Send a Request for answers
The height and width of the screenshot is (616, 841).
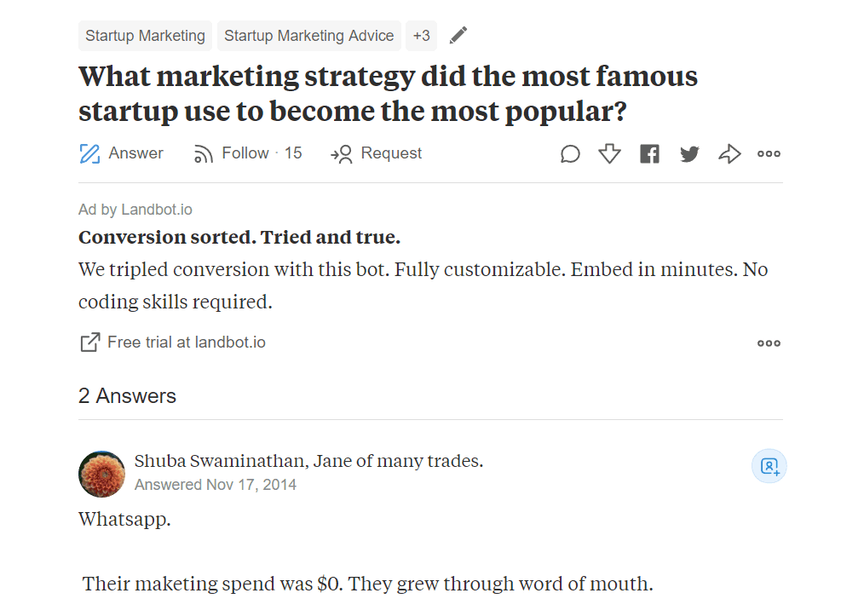tap(376, 153)
